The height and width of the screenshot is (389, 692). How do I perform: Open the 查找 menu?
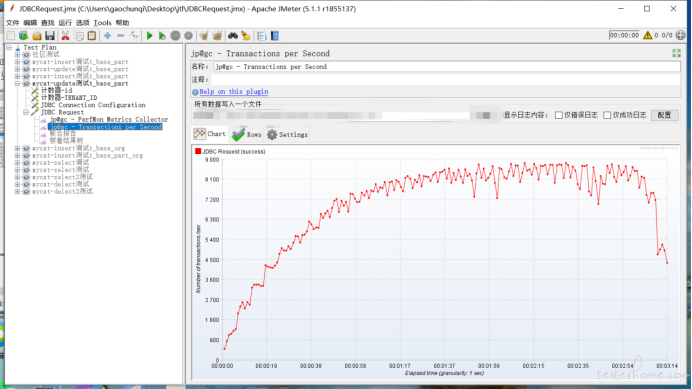click(x=47, y=23)
